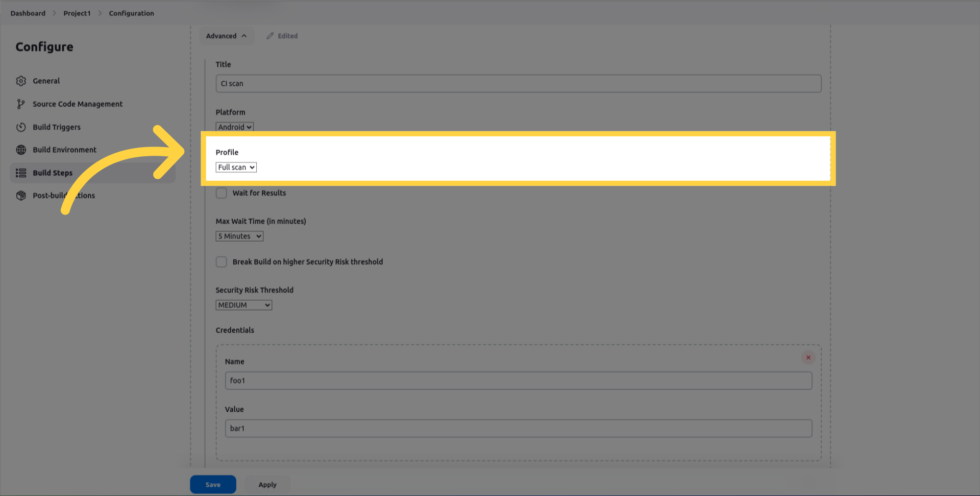Open the Security Risk Threshold dropdown

(243, 305)
